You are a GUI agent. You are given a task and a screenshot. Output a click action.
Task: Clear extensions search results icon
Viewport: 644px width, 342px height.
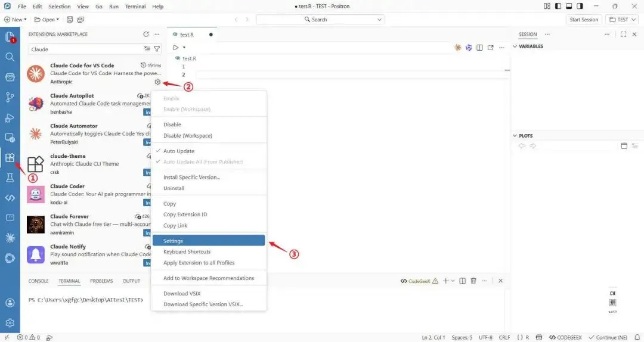click(x=147, y=49)
